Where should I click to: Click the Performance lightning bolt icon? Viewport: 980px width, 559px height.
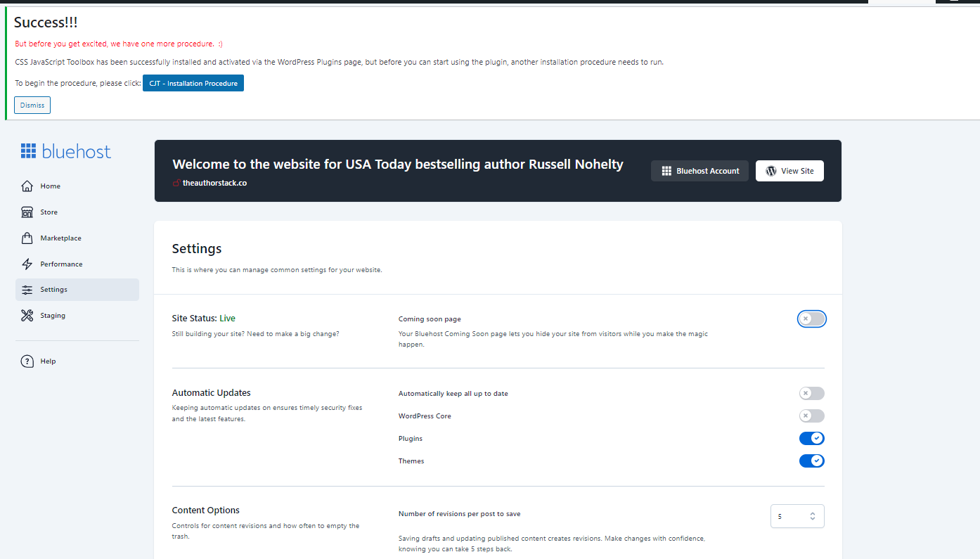pos(27,264)
